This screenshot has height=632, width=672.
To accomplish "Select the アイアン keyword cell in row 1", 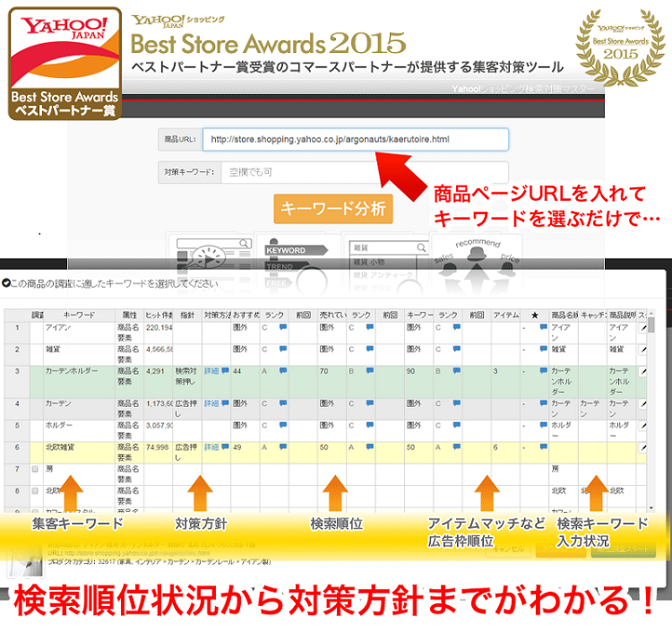I will point(79,333).
